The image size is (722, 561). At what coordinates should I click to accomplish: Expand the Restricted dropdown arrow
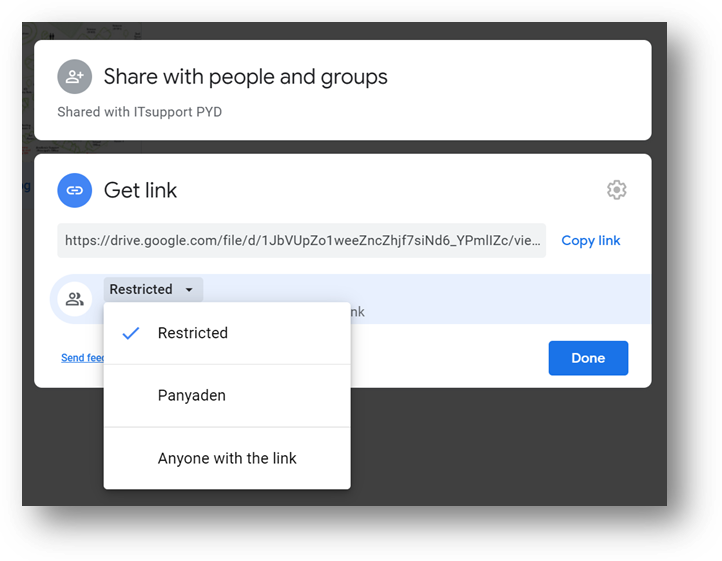pyautogui.click(x=189, y=290)
